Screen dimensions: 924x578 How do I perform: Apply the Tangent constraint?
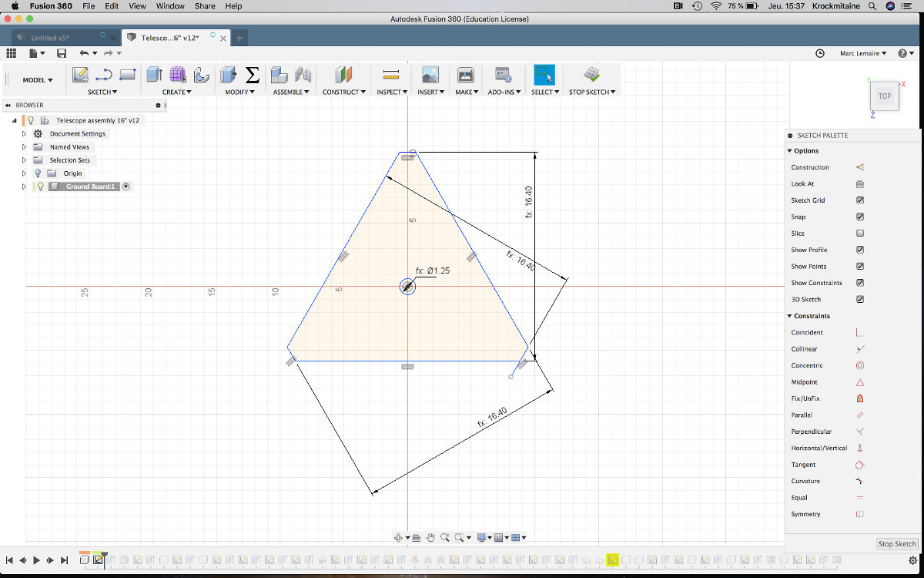click(860, 465)
